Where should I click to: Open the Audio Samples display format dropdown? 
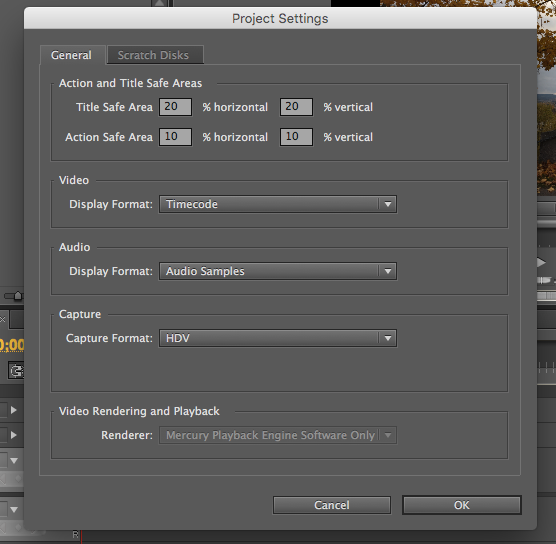point(278,271)
